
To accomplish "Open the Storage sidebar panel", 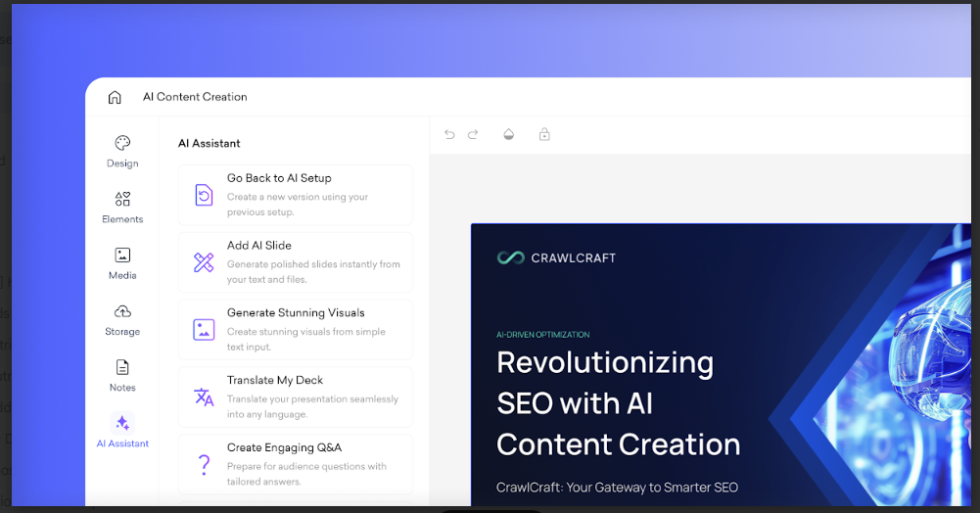I will click(x=122, y=320).
